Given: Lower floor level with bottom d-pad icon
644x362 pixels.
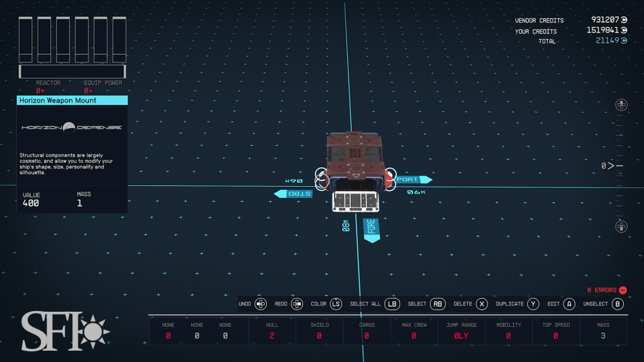Looking at the screenshot, I should point(621,226).
